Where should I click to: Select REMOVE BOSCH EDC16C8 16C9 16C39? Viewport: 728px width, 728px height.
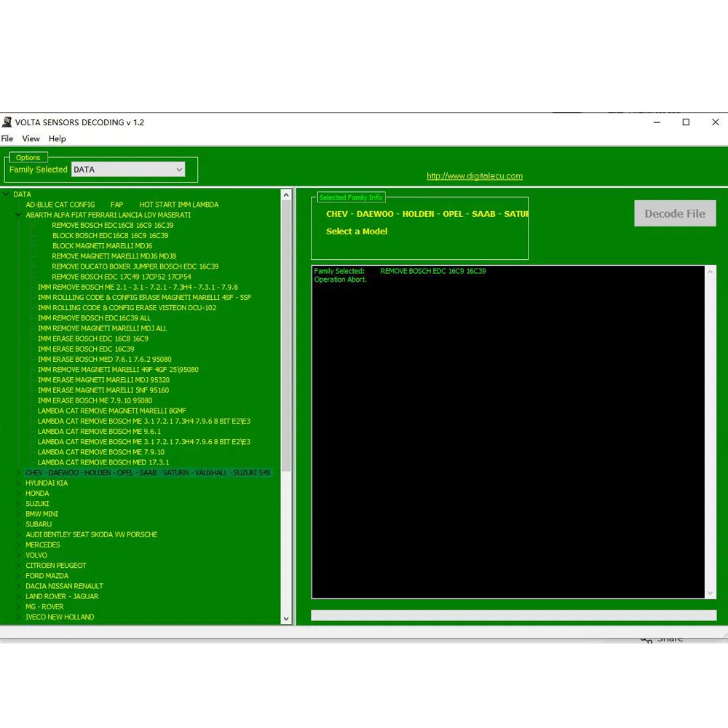[x=113, y=225]
